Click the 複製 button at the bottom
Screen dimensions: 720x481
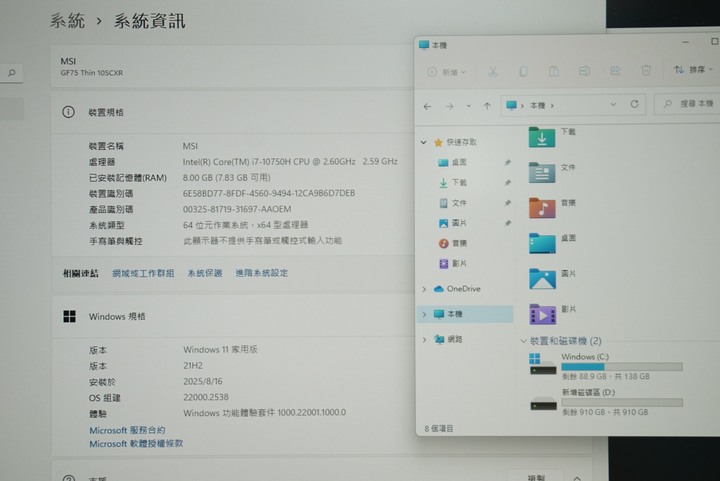click(536, 477)
